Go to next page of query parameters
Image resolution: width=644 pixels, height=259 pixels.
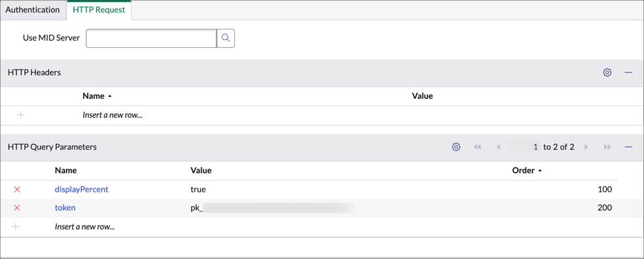point(586,147)
